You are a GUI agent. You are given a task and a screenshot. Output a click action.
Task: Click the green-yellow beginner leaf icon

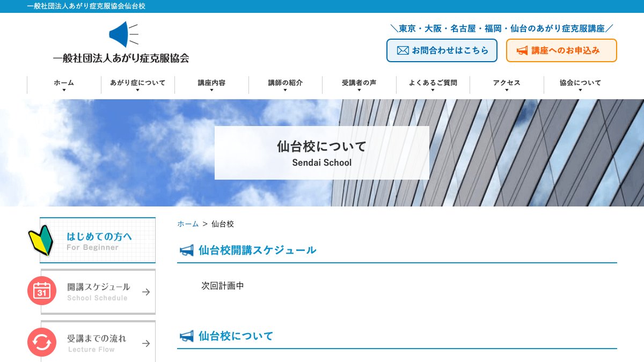click(41, 240)
